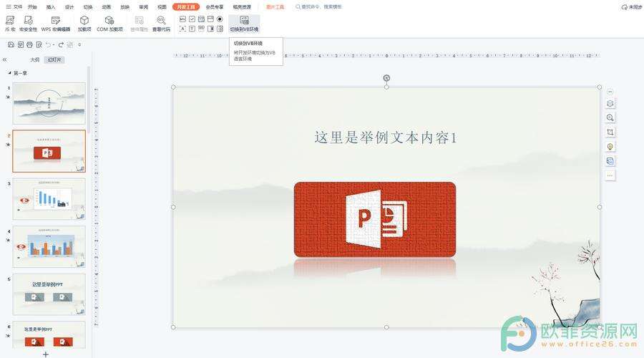The width and height of the screenshot is (644, 358).
Task: Click the minus icon in floating image toolbar
Action: 610,92
